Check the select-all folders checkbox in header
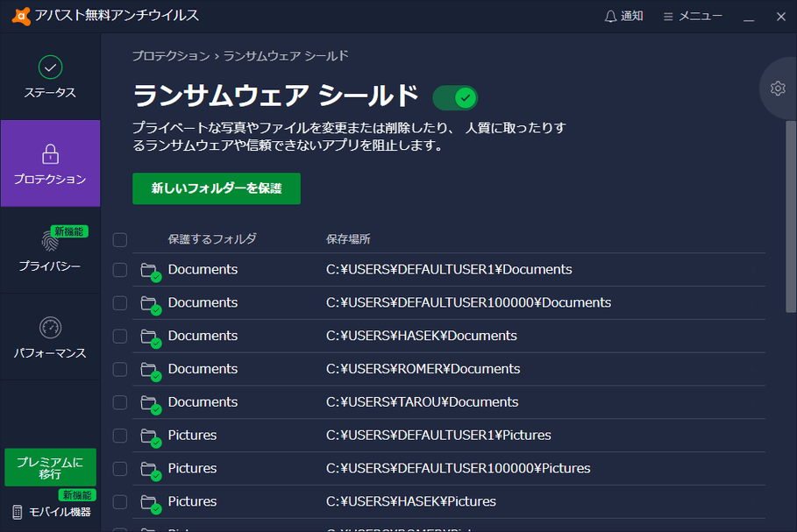This screenshot has width=797, height=532. coord(120,240)
